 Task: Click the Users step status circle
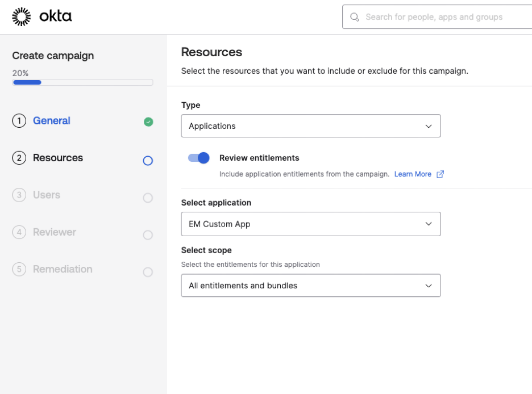pos(148,198)
